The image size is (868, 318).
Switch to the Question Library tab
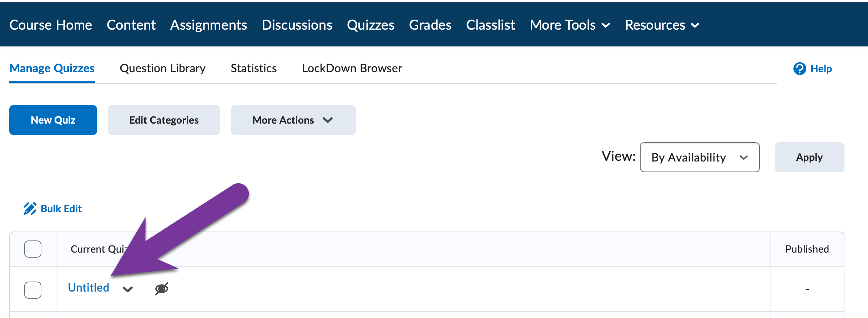click(163, 68)
